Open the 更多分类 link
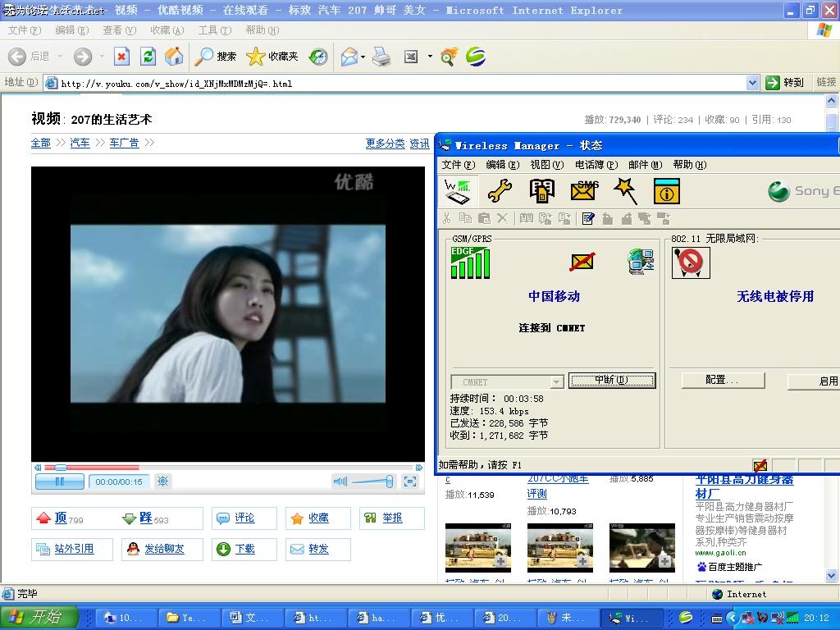Image resolution: width=840 pixels, height=630 pixels. [x=386, y=144]
